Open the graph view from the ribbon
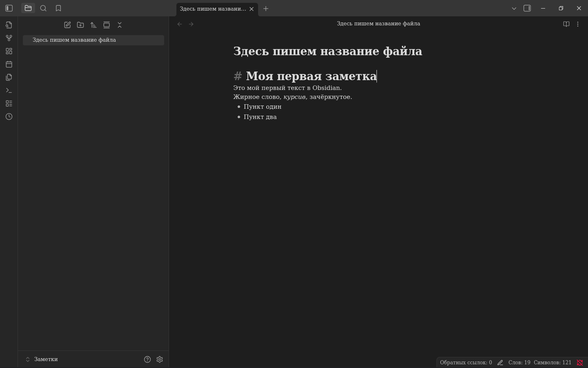Screen dimensions: 588x368 point(9,38)
